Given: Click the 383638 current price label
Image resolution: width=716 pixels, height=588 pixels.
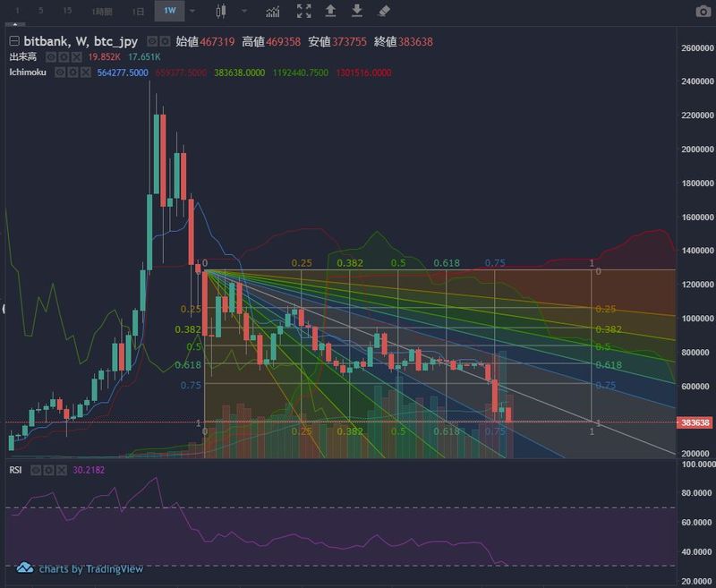Looking at the screenshot, I should [695, 422].
